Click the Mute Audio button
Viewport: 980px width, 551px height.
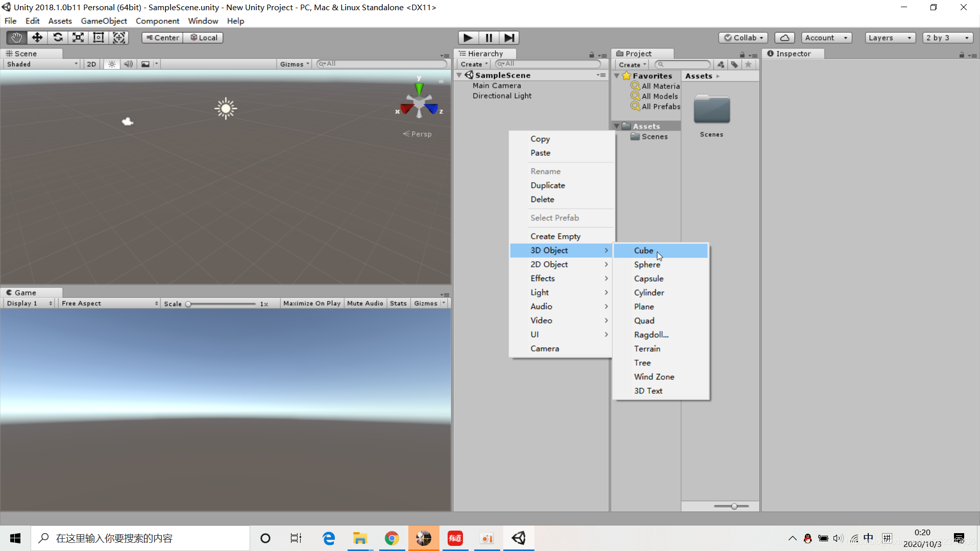(365, 303)
